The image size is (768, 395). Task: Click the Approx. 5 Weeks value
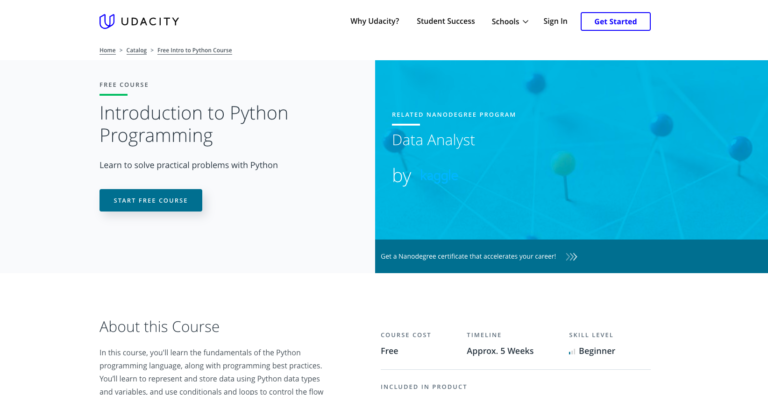(500, 351)
